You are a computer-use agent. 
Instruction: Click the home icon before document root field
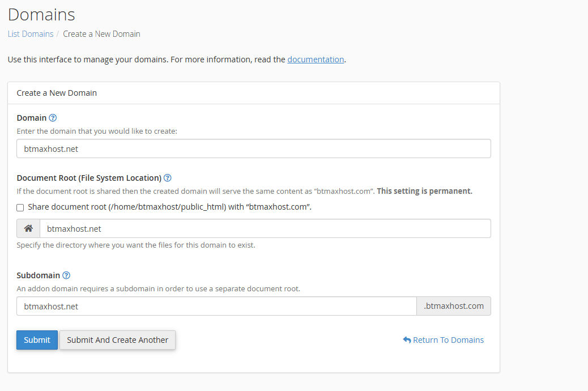tap(28, 229)
